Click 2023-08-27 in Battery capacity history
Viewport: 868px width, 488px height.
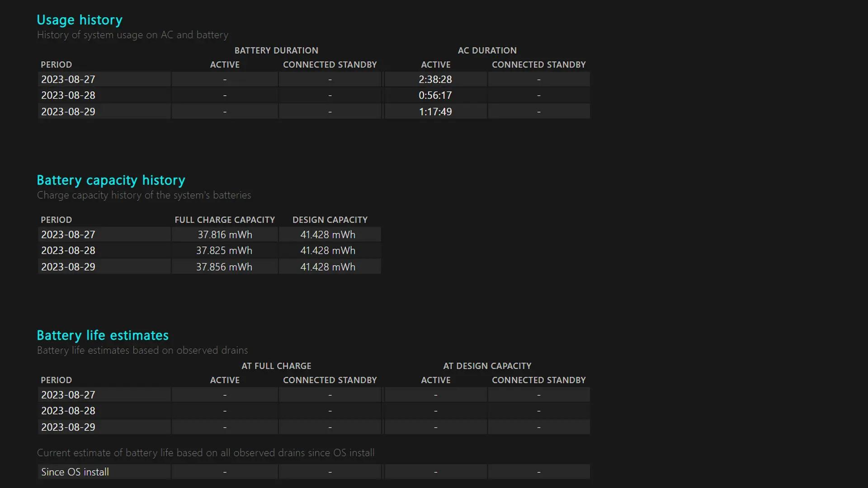[68, 235]
